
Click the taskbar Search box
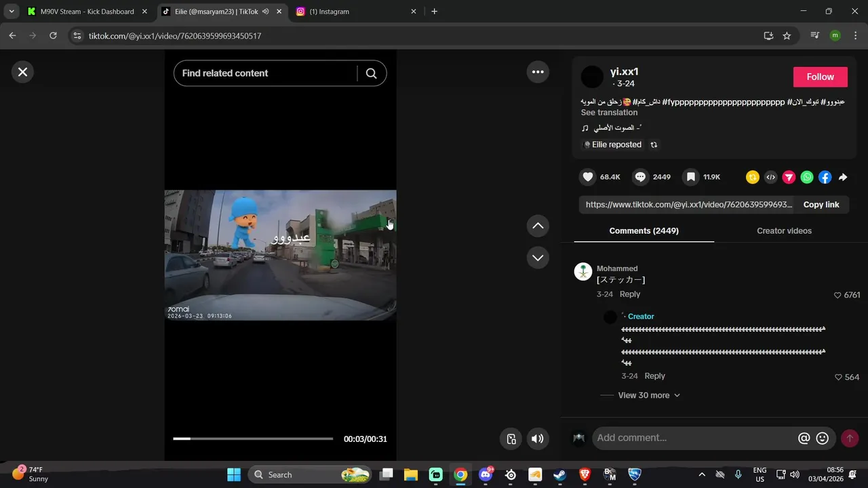click(x=310, y=474)
